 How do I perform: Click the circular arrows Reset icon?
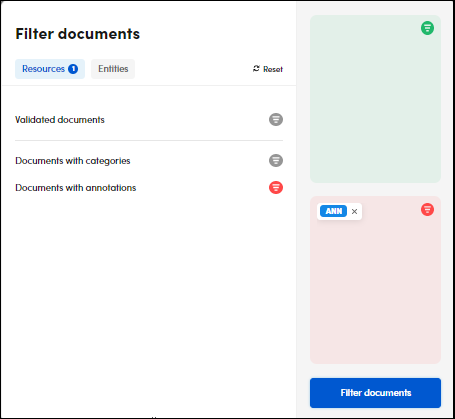point(256,69)
